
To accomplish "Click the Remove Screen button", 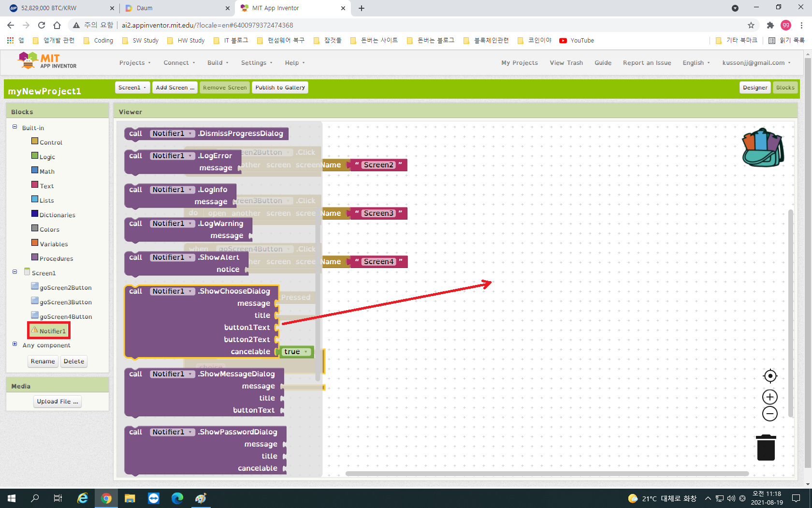I will pyautogui.click(x=225, y=88).
